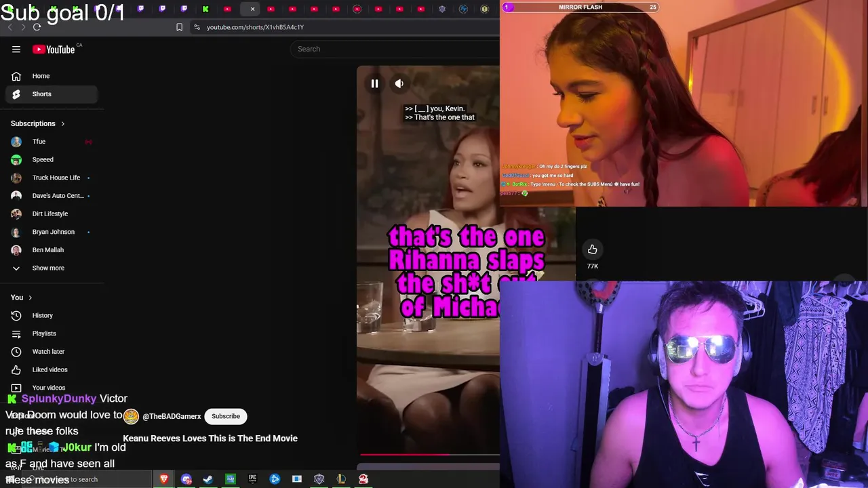Open Dave's Auto Center channel
Screen dimensions: 868x488
(x=52, y=196)
